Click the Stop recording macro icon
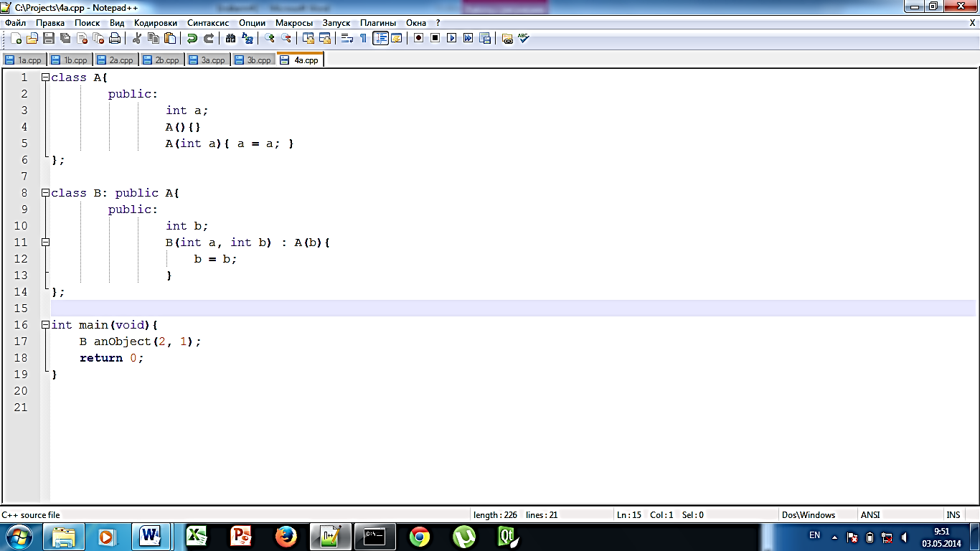 tap(435, 38)
